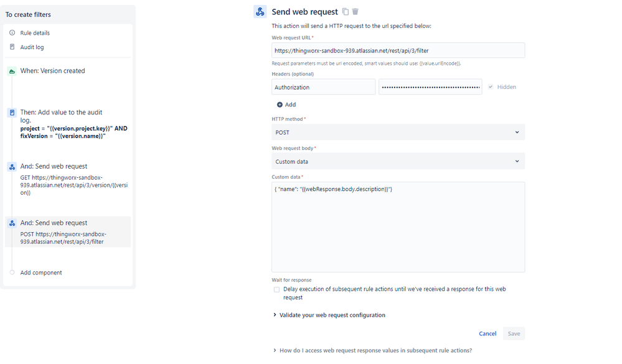
Task: Click the Request parameters url encoded hint
Action: click(x=366, y=63)
